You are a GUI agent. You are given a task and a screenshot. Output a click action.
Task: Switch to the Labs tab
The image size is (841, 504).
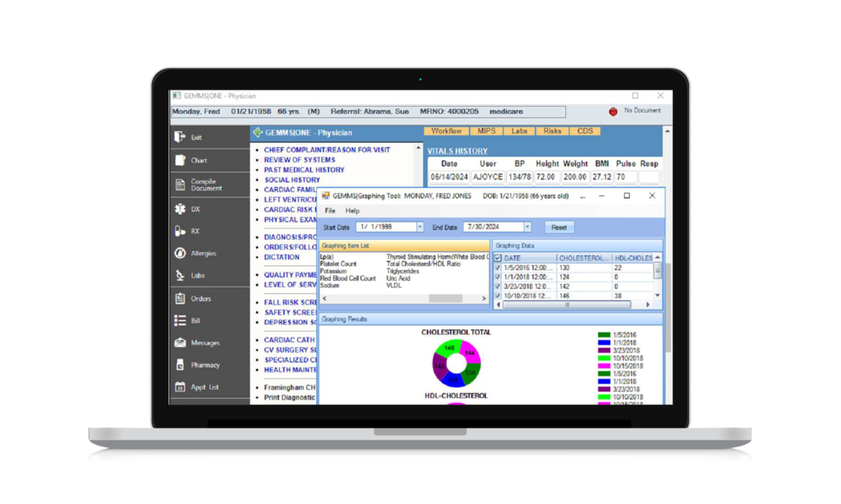pos(519,131)
